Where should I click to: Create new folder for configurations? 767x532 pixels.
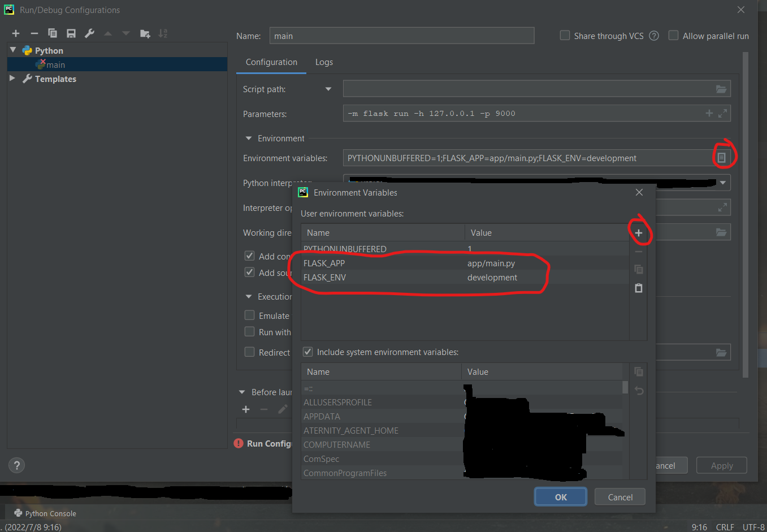click(145, 33)
